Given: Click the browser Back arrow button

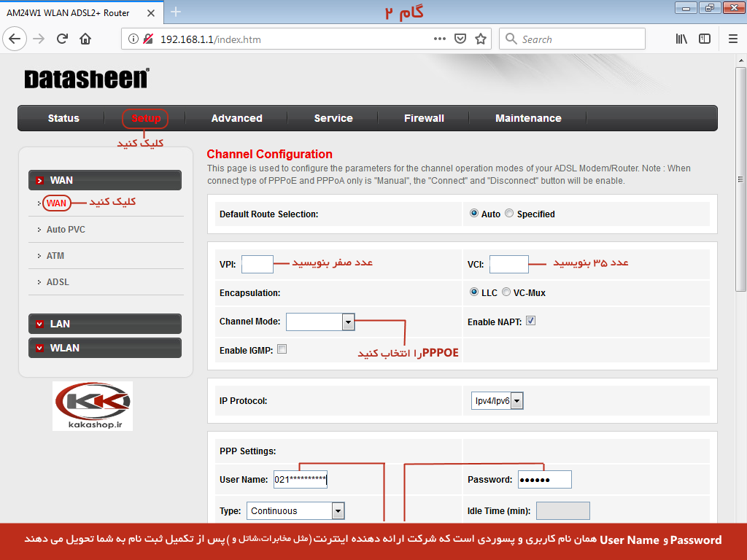Looking at the screenshot, I should (15, 39).
